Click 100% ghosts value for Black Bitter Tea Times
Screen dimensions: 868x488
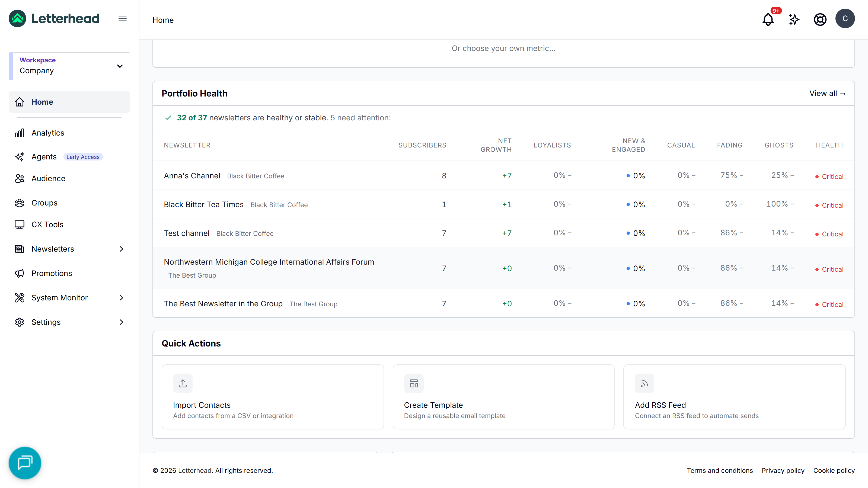coord(780,204)
